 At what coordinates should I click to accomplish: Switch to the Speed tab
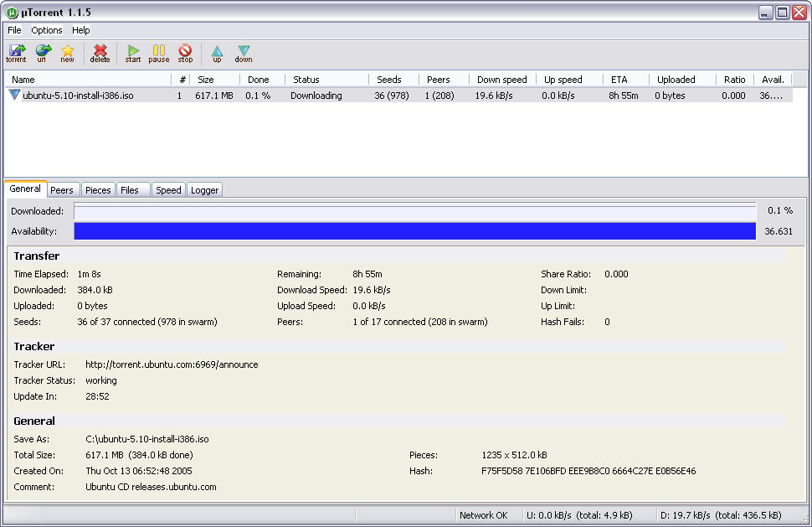coord(168,190)
